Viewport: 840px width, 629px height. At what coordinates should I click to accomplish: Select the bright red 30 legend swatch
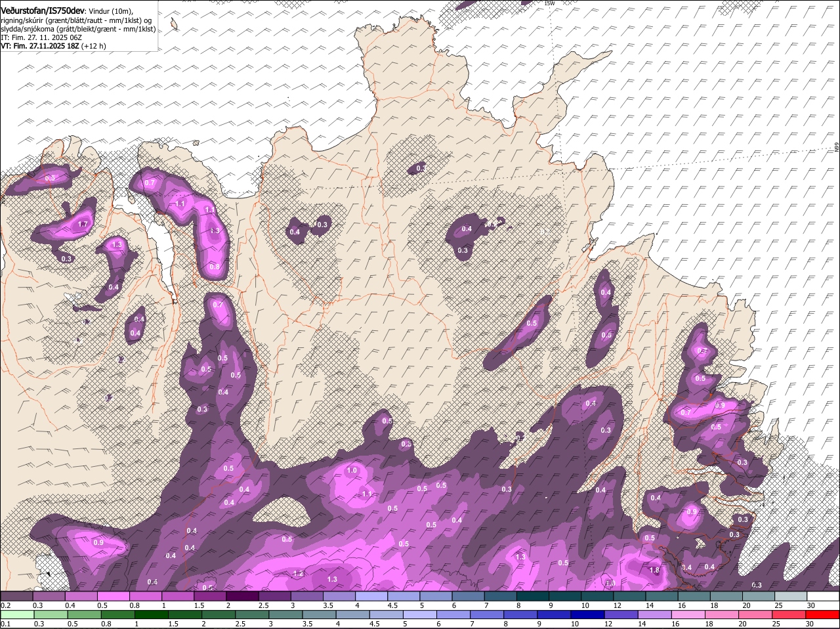(x=823, y=615)
